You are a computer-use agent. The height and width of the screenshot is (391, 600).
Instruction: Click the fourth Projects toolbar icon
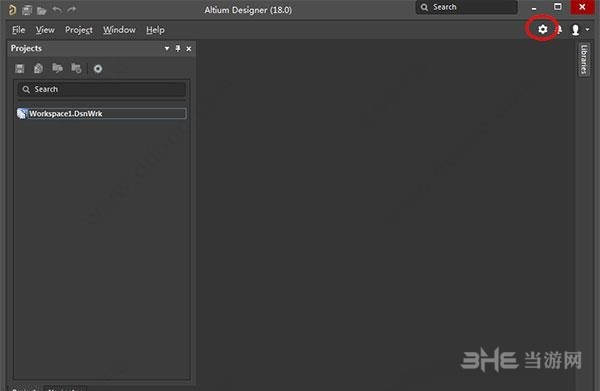point(76,68)
